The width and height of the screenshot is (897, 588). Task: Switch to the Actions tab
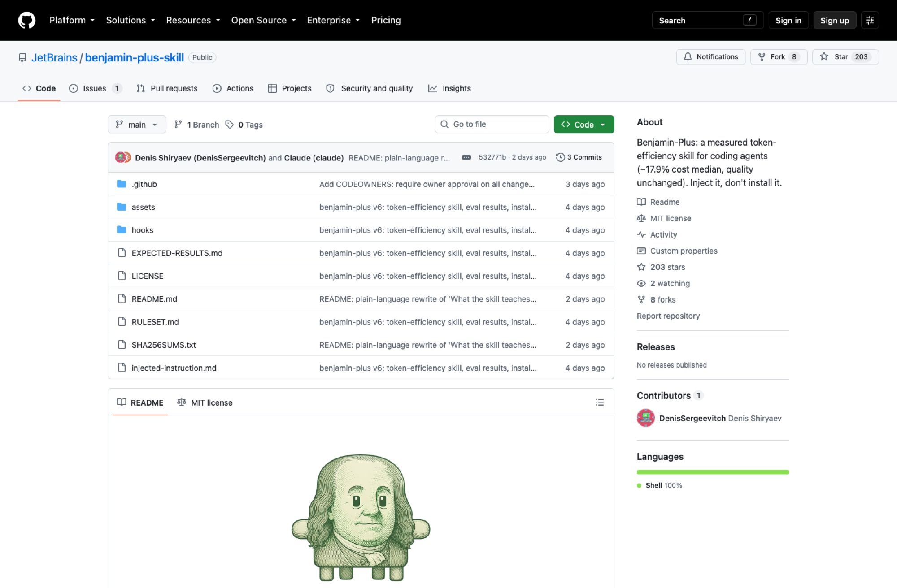point(233,88)
